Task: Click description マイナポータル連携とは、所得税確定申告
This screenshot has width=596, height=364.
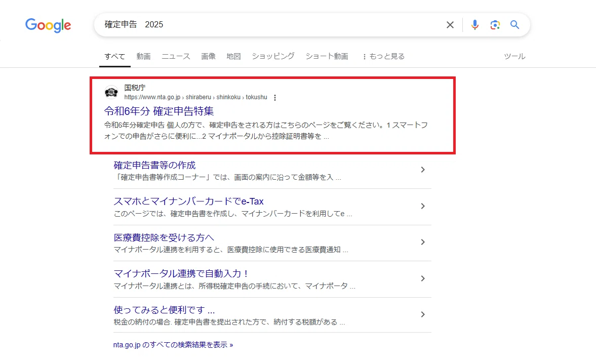Action: [x=234, y=286]
